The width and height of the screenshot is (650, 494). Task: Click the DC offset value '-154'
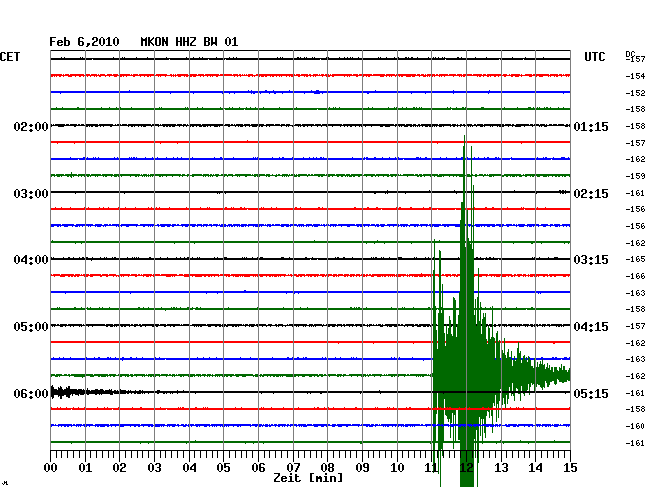point(635,76)
